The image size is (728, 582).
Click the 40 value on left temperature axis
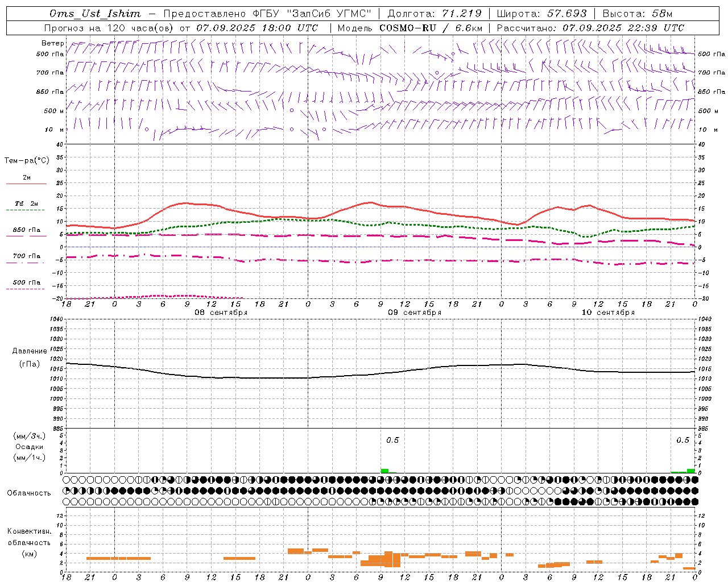tap(60, 144)
